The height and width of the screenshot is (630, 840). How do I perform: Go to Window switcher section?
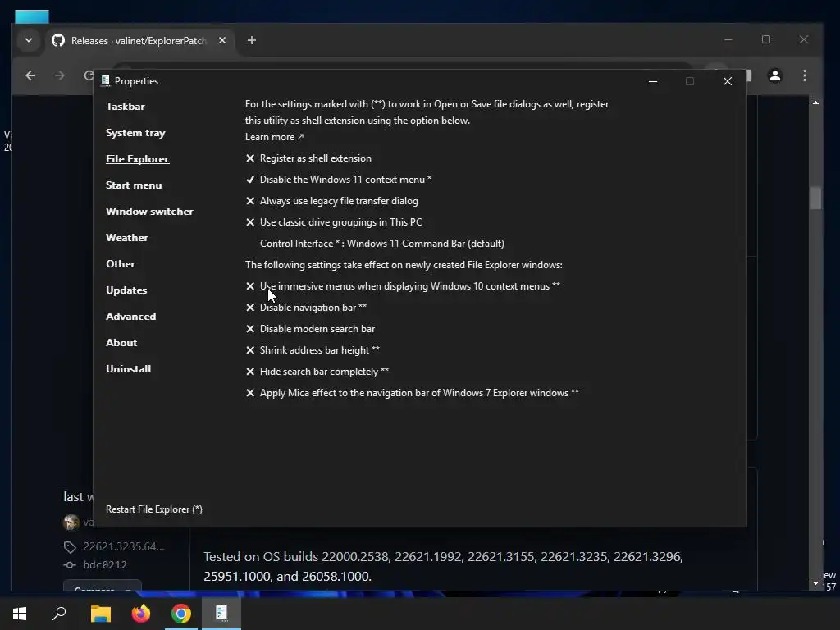click(149, 211)
